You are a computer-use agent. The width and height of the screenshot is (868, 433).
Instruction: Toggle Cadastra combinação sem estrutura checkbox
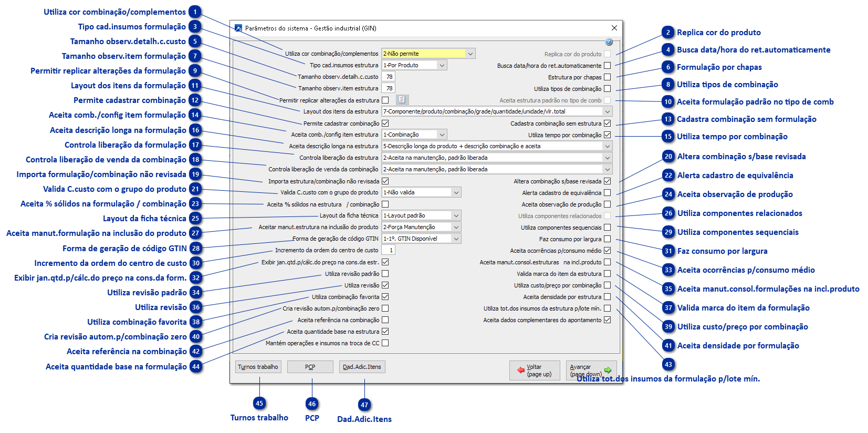coord(608,123)
